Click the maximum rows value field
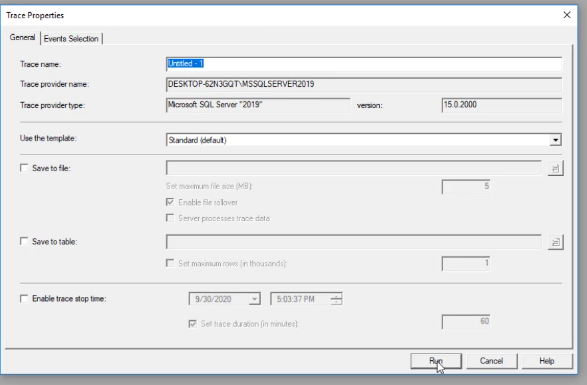The height and width of the screenshot is (385, 587). (x=466, y=263)
